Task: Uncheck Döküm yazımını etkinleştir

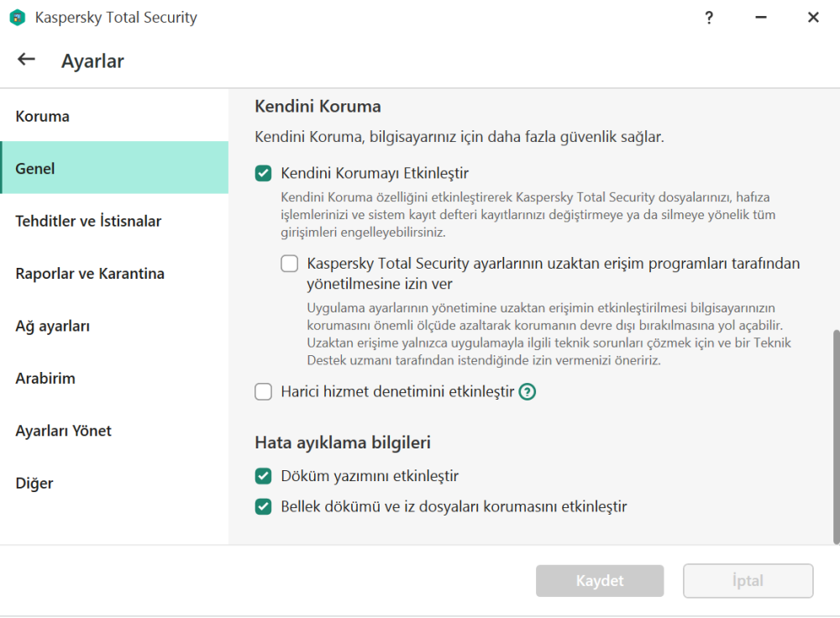Action: (x=264, y=476)
